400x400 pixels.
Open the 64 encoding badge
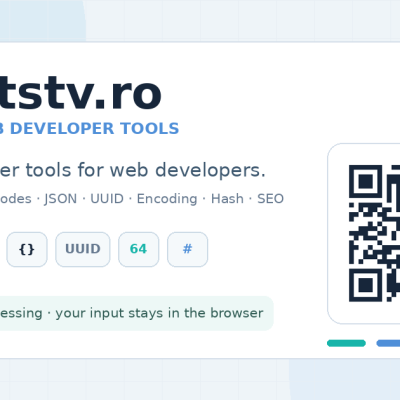tap(138, 249)
